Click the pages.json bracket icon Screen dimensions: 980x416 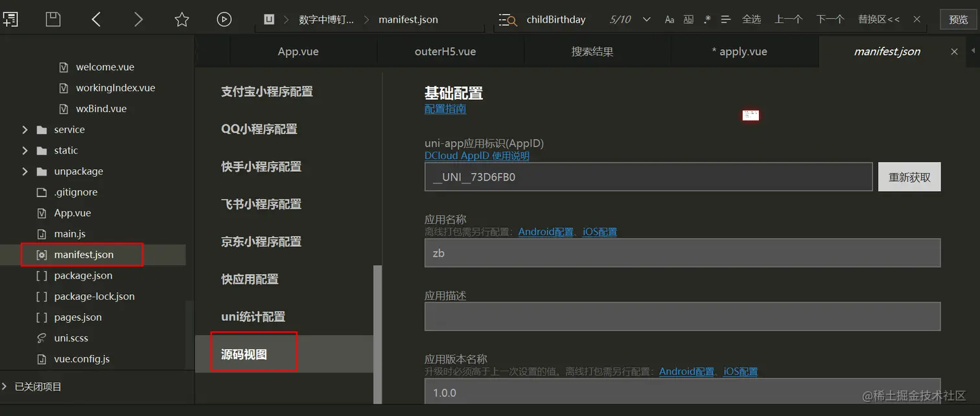point(42,317)
